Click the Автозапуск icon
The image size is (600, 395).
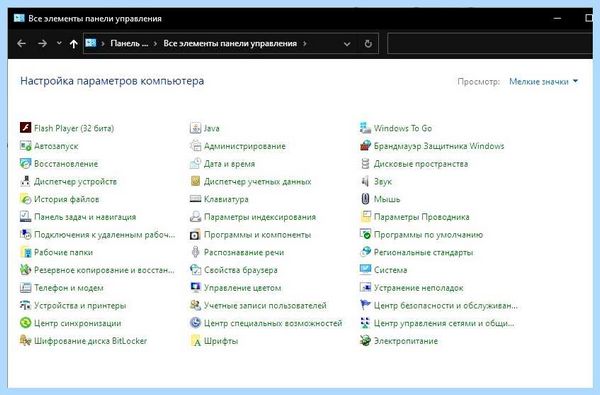25,146
